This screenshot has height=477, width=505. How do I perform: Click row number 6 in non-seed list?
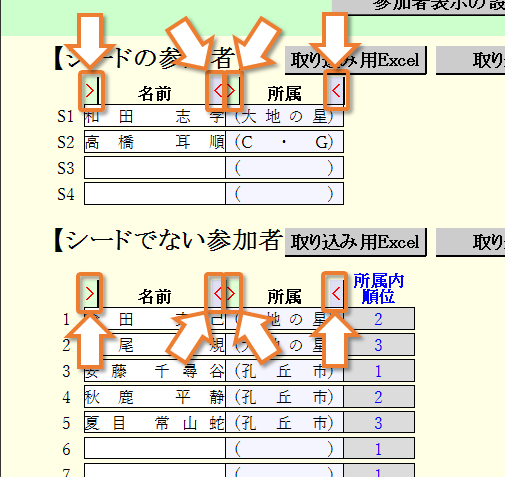pyautogui.click(x=66, y=449)
